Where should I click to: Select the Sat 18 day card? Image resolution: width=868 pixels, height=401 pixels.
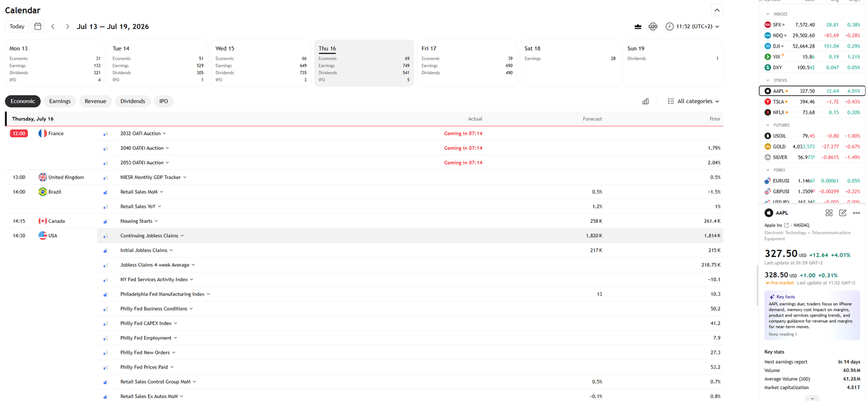(570, 63)
